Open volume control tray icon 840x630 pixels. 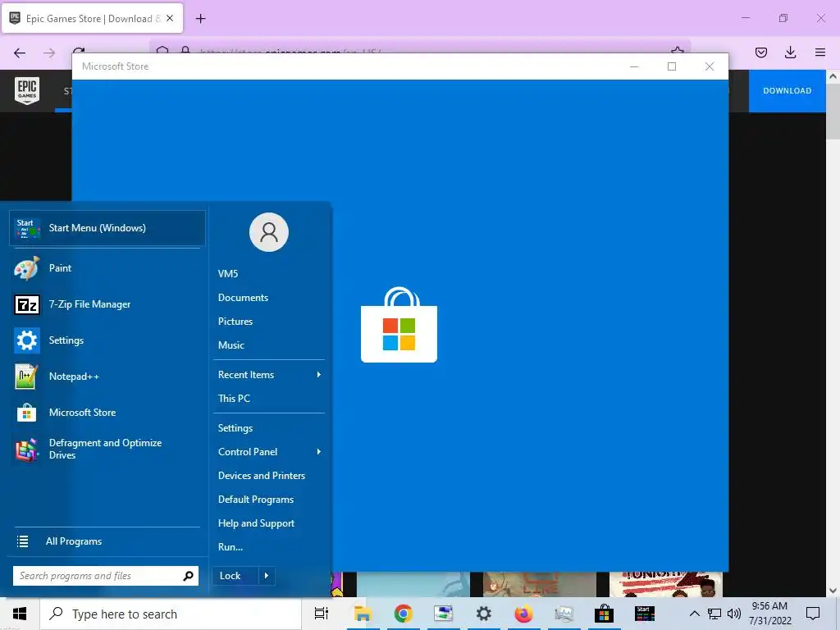click(x=734, y=614)
